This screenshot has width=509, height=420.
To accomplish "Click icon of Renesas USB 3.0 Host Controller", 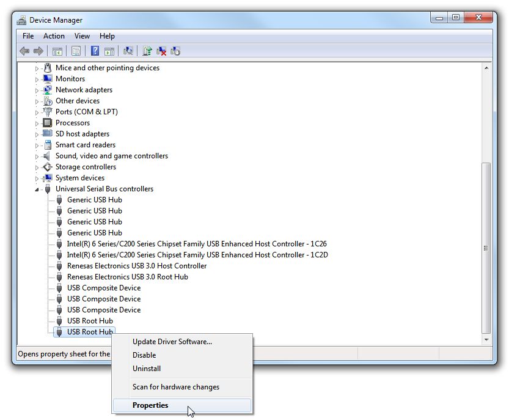I will coord(59,266).
